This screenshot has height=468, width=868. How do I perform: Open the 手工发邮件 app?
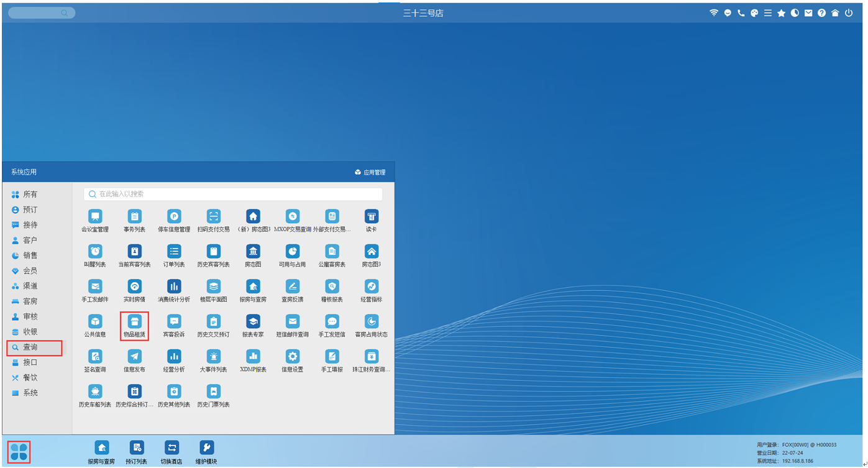pyautogui.click(x=95, y=287)
